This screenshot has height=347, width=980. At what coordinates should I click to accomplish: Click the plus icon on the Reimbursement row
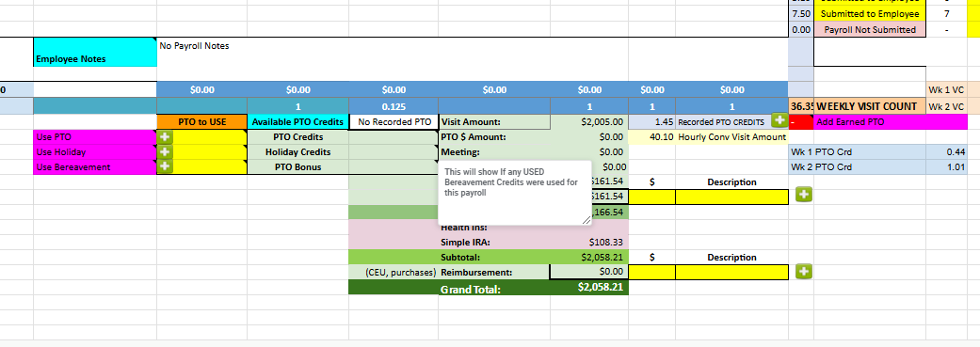click(804, 272)
